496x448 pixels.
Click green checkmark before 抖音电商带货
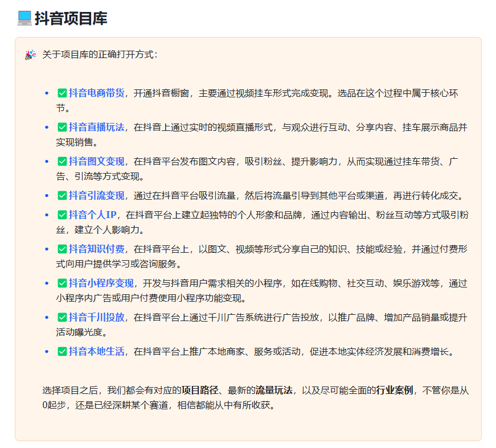(62, 93)
